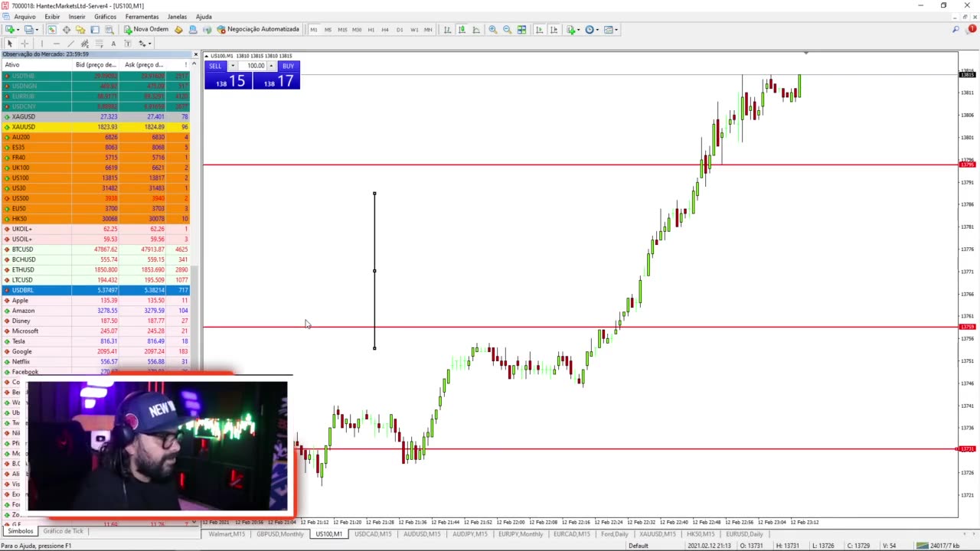Close the Market Watch panel
Screen dimensions: 980x551
coord(196,54)
